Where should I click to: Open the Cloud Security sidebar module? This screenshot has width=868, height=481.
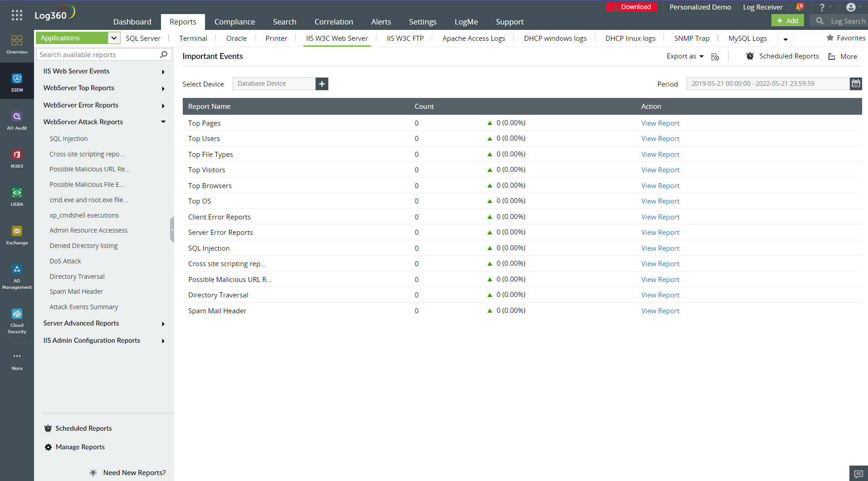pos(17,321)
